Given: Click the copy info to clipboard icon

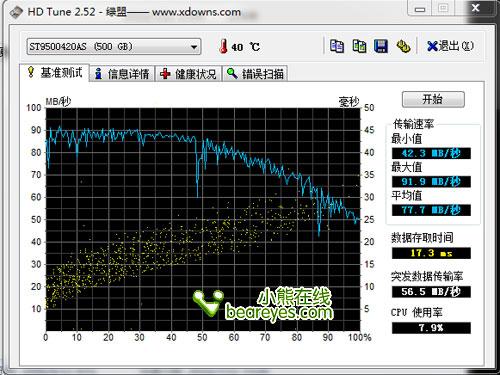Looking at the screenshot, I should (x=337, y=46).
